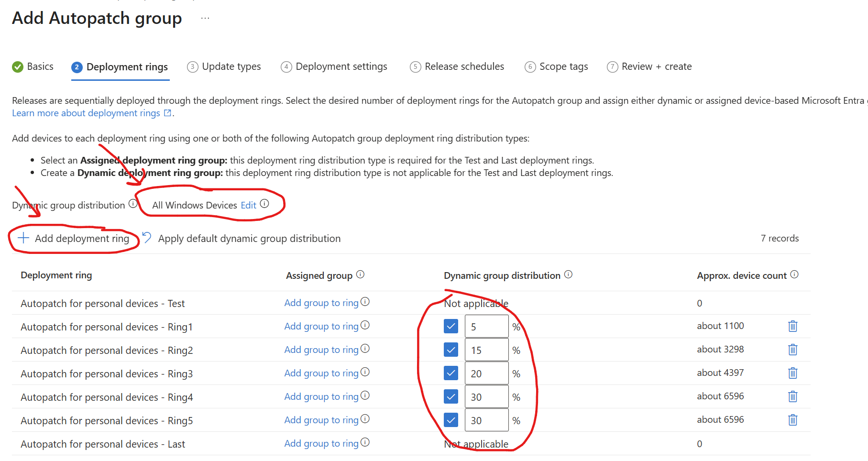Click info icon beside Ring3 Add group link
868x461 pixels.
click(365, 372)
